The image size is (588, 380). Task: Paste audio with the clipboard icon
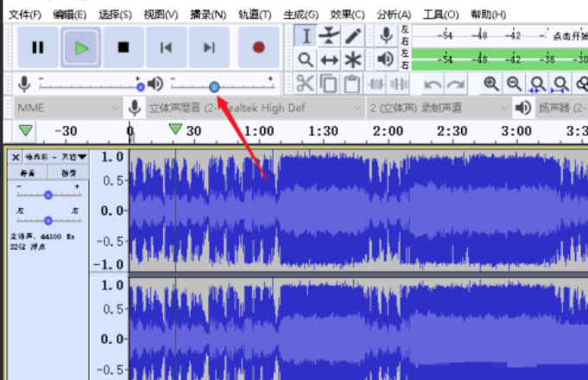pos(351,84)
